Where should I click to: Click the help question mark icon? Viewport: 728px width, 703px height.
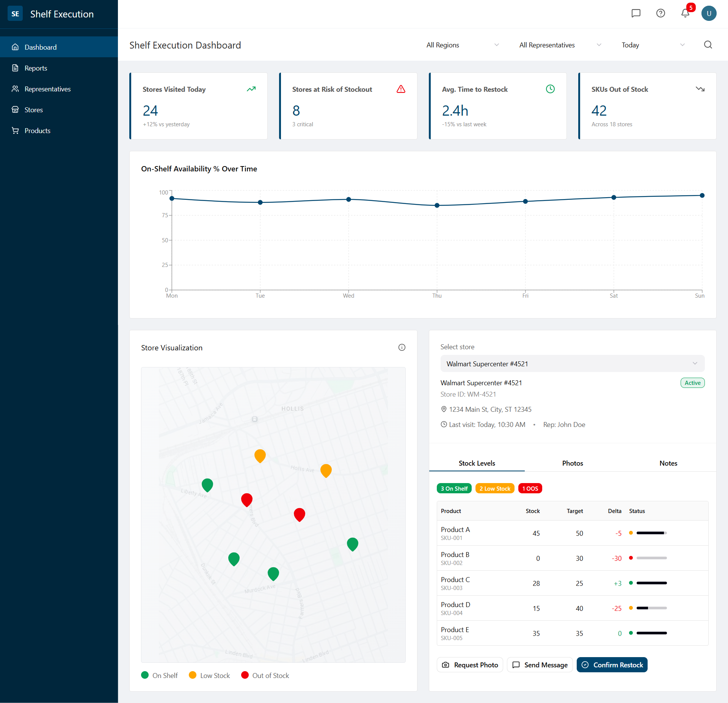661,13
